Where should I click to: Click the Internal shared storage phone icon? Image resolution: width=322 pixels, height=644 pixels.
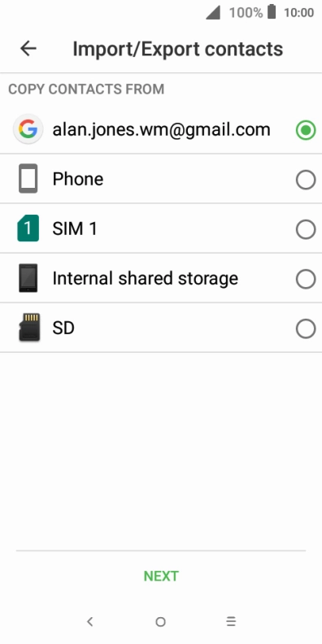28,278
